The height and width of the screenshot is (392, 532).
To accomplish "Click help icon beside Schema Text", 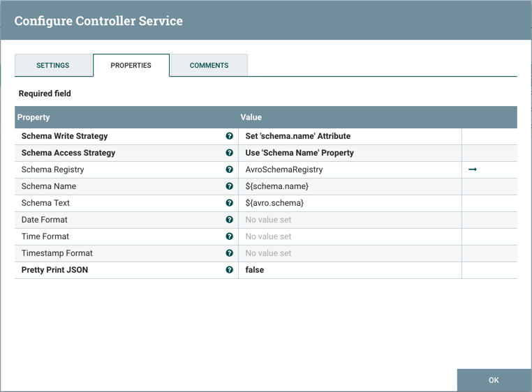I will 229,203.
